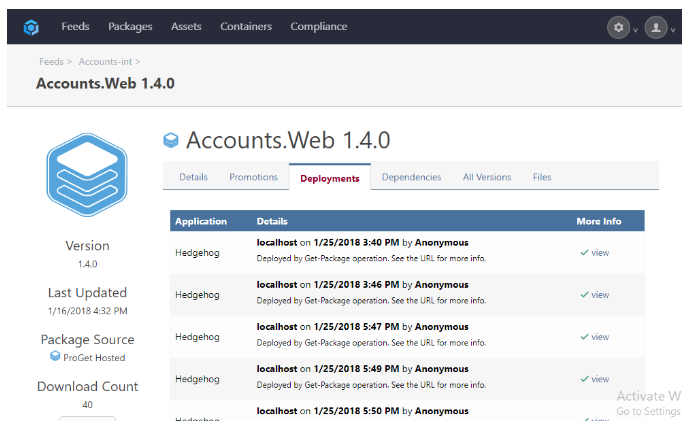Show the All Versions tab
Screen dimensions: 695x446
[x=487, y=177]
